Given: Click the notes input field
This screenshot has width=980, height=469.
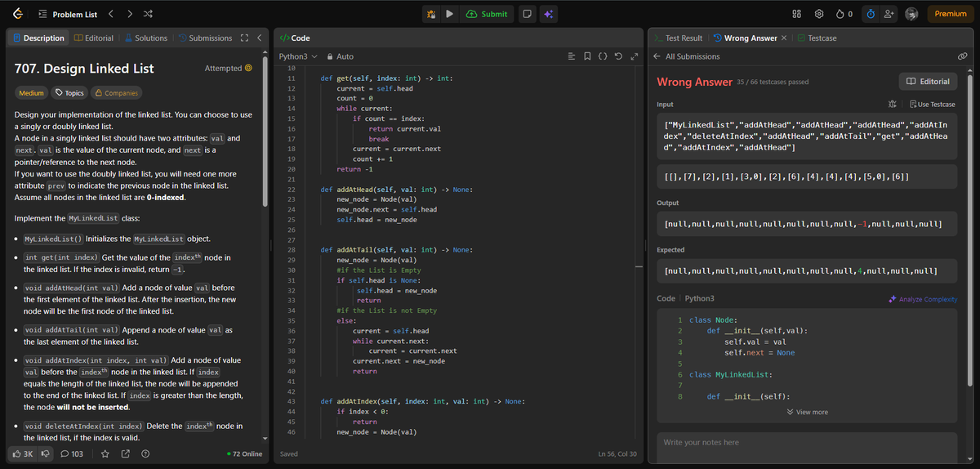Looking at the screenshot, I should 807,448.
